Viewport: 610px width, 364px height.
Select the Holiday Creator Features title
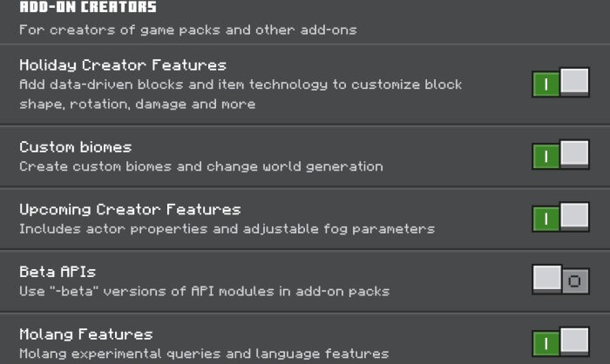click(123, 65)
